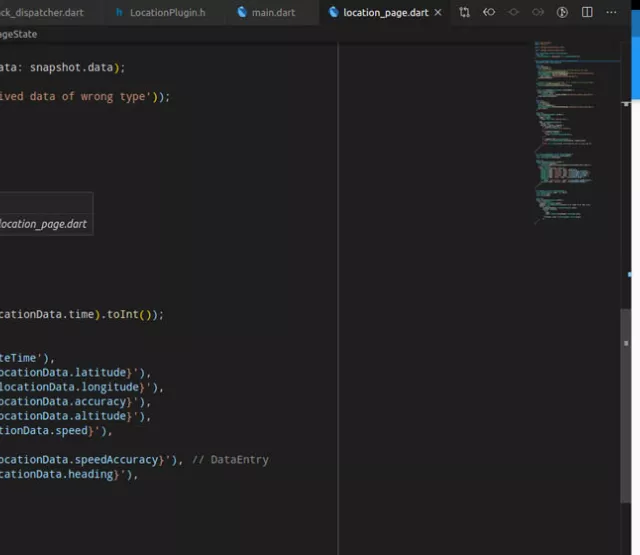The height and width of the screenshot is (555, 640).
Task: Click the h file icon on LocationPlugin.h tab
Action: (120, 12)
